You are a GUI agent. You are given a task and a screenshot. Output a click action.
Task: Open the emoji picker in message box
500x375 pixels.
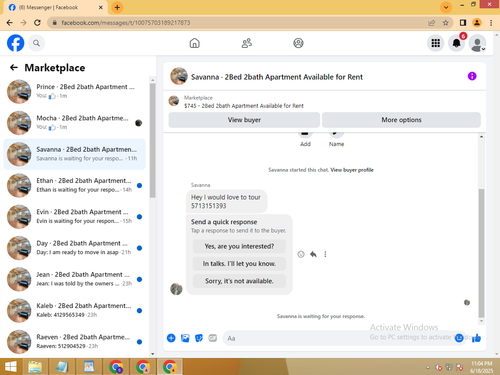459,338
